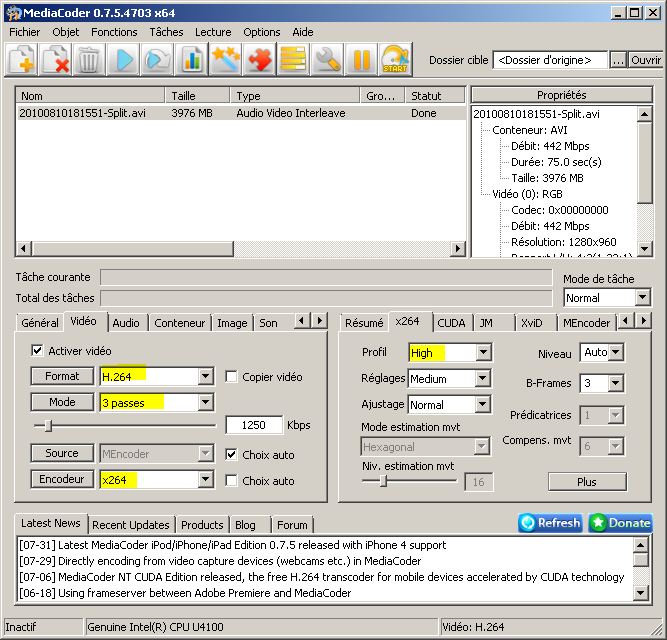This screenshot has width=667, height=640.
Task: Open the Profil High dropdown
Action: click(x=482, y=352)
